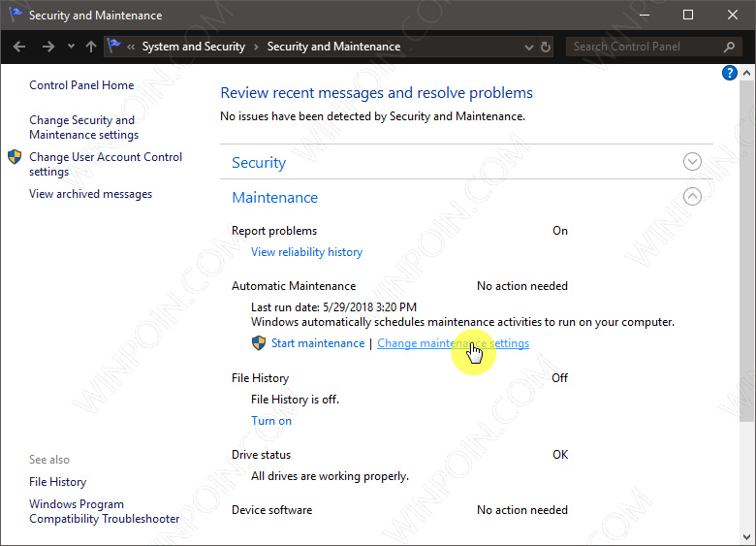Screen dimensions: 756x546
Task: Open address bar history dropdown
Action: coord(529,48)
